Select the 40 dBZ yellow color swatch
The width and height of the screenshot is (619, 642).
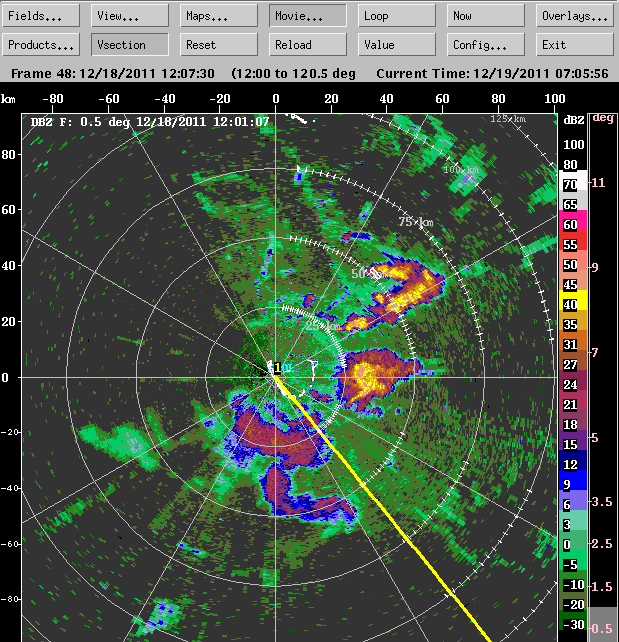[x=573, y=301]
